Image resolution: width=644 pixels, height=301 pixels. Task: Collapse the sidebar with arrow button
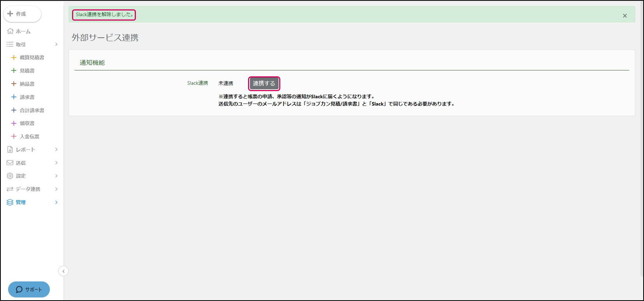coord(63,271)
